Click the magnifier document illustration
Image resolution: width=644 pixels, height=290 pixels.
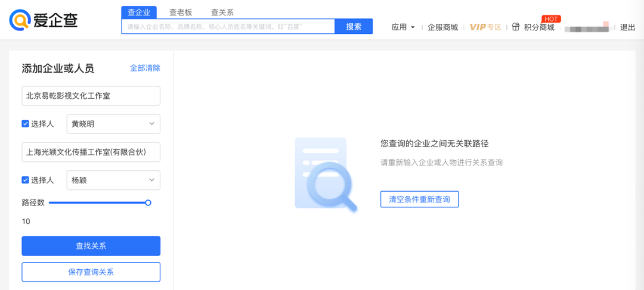click(x=326, y=174)
